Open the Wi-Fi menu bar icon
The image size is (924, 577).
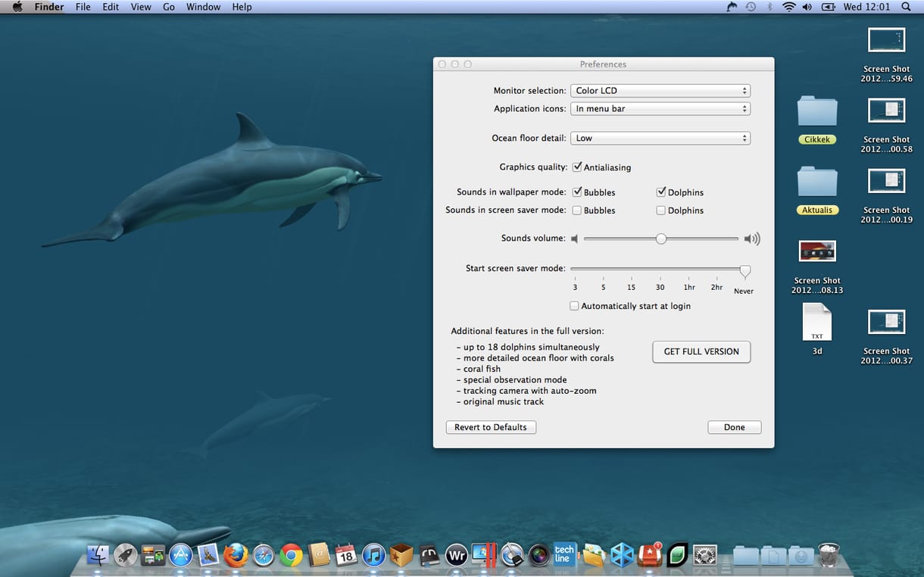point(789,7)
